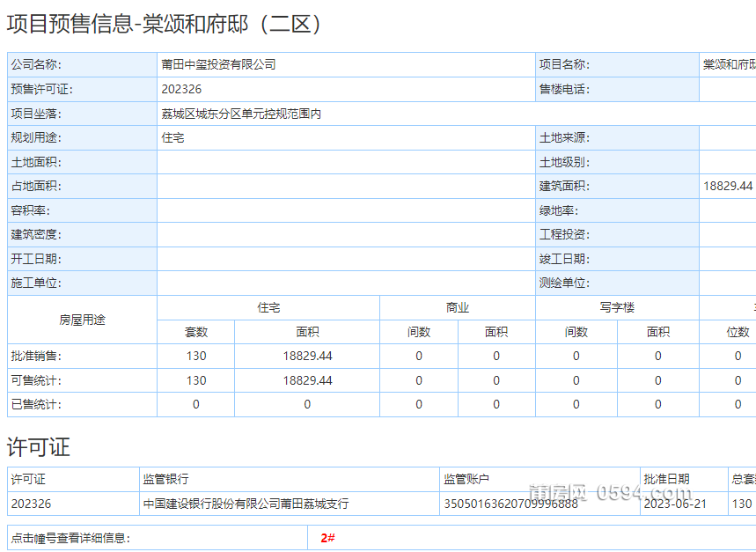Click the 项目名称 label cell
This screenshot has width=756, height=552.
pyautogui.click(x=617, y=64)
